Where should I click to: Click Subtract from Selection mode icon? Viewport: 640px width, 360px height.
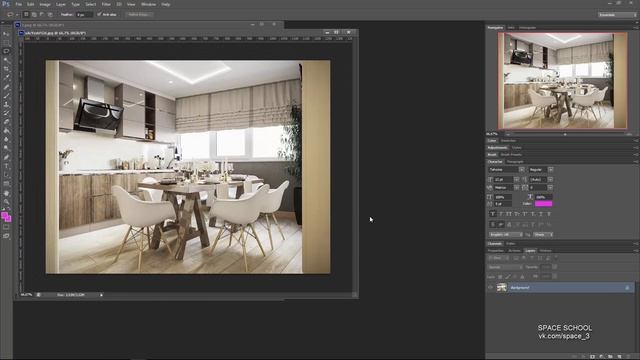click(42, 14)
